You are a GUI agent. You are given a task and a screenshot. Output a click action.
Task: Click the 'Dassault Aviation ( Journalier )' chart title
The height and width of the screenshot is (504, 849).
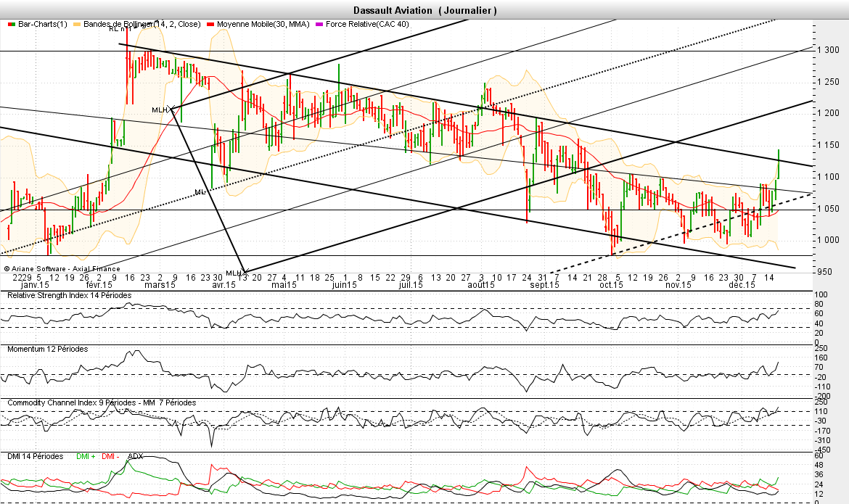[x=425, y=10]
